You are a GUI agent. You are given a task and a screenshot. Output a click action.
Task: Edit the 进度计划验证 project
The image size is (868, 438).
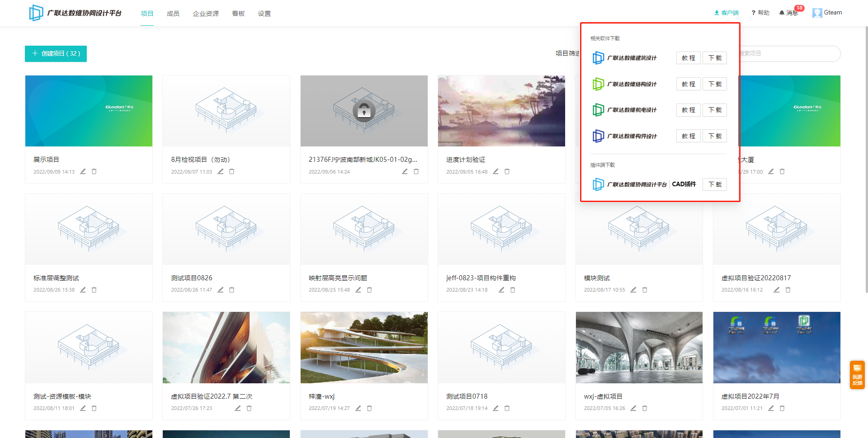pyautogui.click(x=495, y=171)
